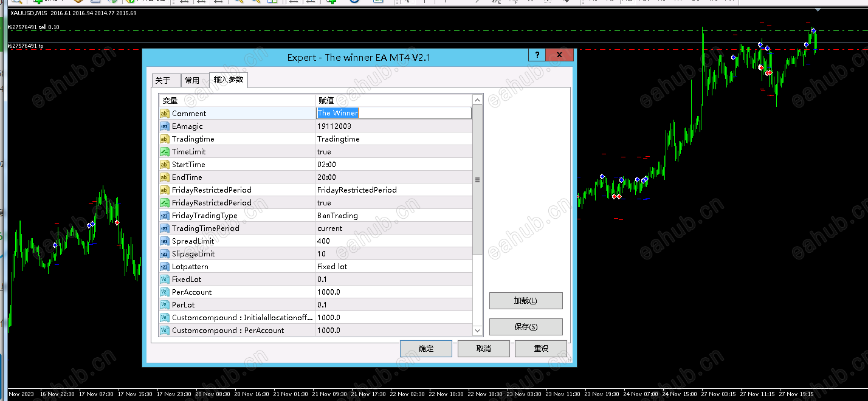This screenshot has width=868, height=401.
Task: Click the 赋值 column header
Action: (x=393, y=100)
